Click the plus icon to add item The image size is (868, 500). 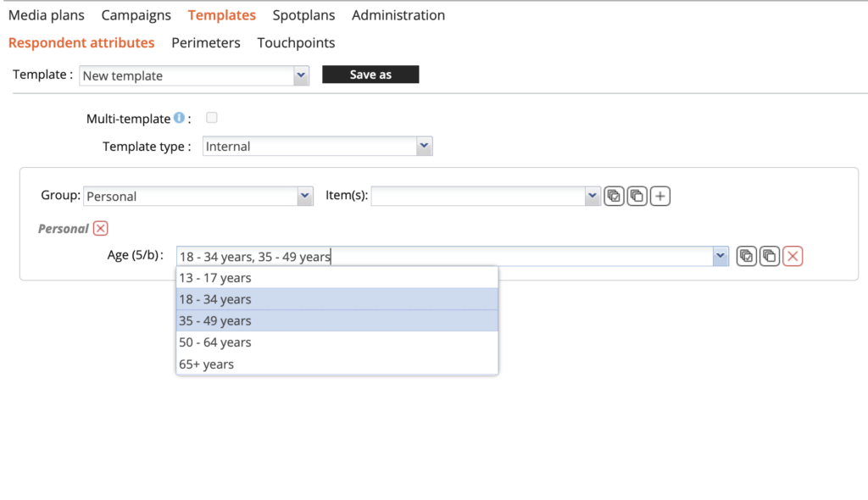pyautogui.click(x=660, y=197)
